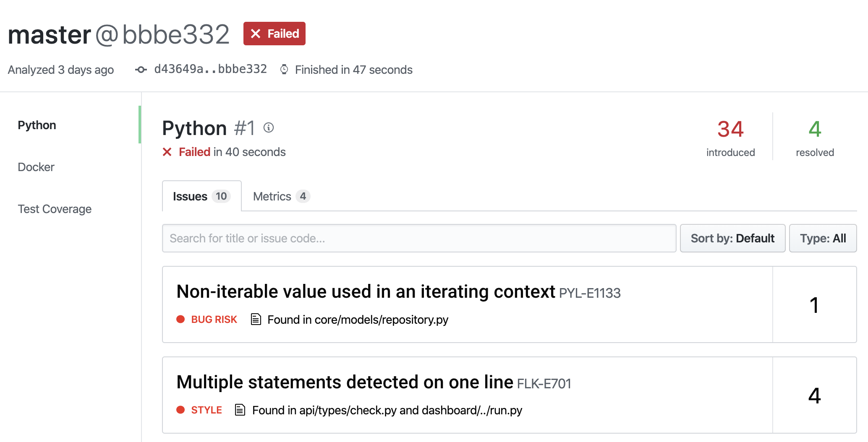Open the Type: All filter dropdown
The image size is (868, 442).
pos(823,238)
